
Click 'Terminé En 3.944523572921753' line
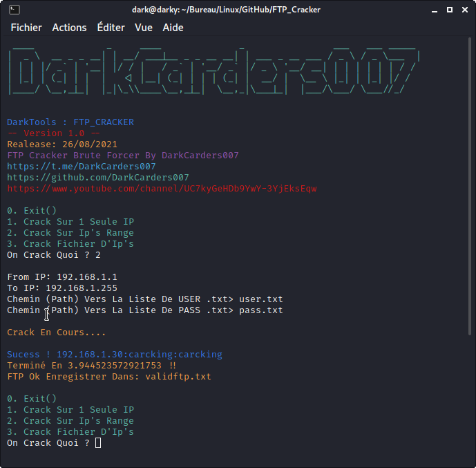[92, 366]
